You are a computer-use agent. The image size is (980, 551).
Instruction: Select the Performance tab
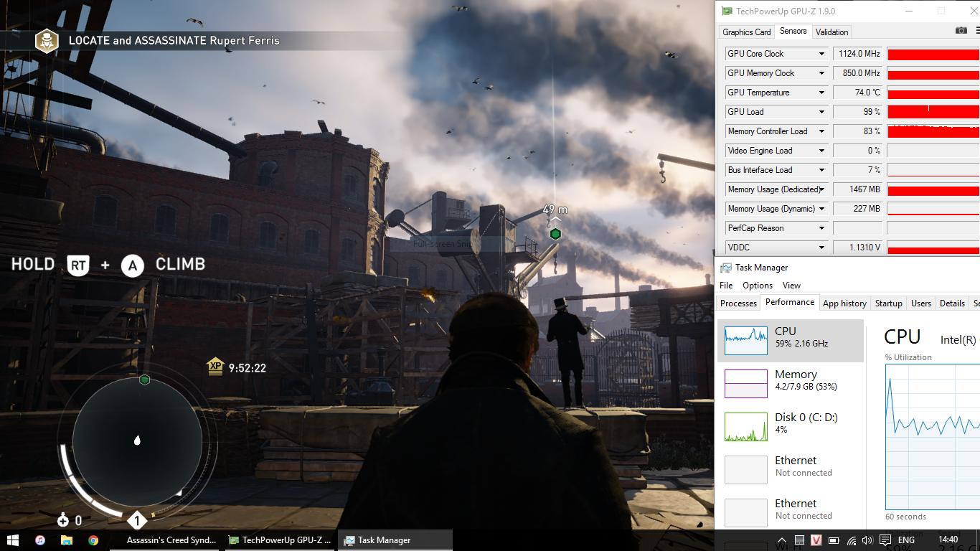(x=790, y=302)
